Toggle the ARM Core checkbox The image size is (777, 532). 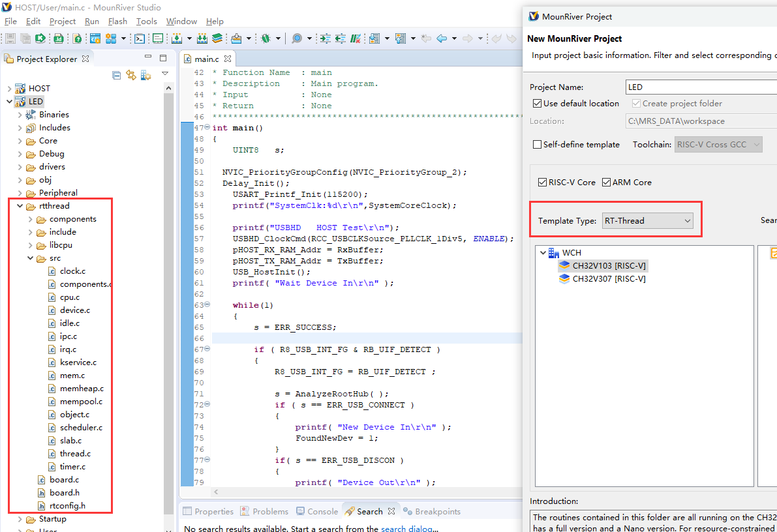[607, 183]
